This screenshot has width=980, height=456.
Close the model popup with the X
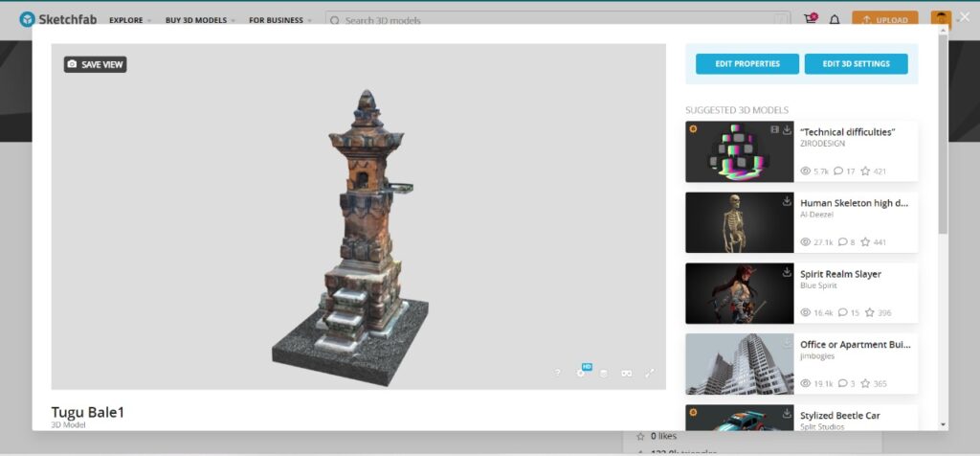click(x=966, y=17)
